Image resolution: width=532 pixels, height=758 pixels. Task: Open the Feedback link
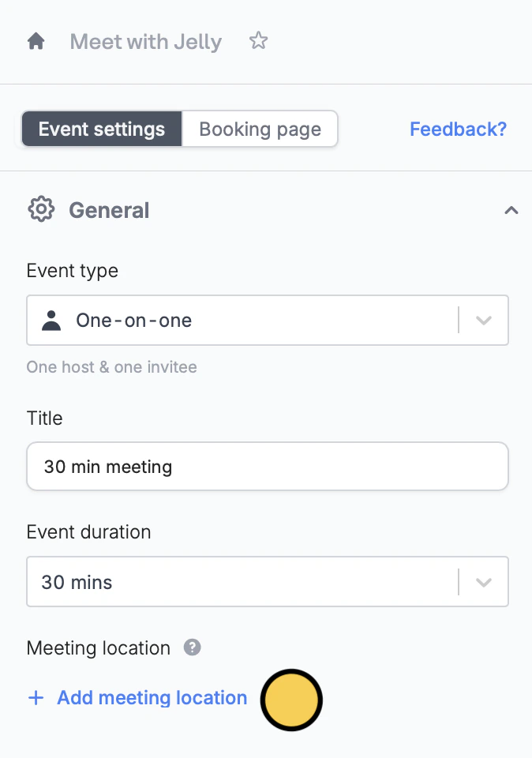pyautogui.click(x=458, y=129)
